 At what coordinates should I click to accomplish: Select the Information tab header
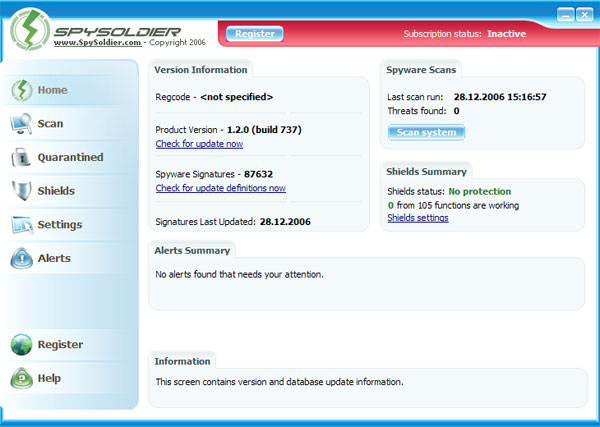pos(182,361)
